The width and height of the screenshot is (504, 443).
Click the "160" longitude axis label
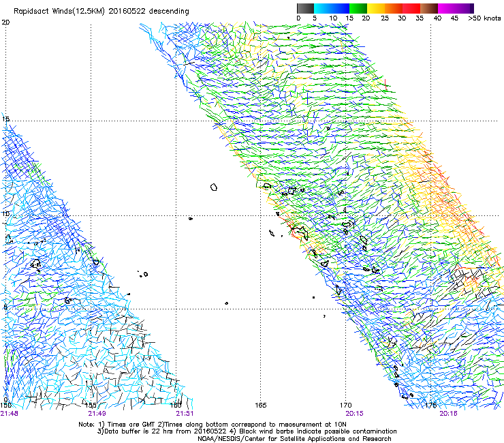tap(176, 405)
